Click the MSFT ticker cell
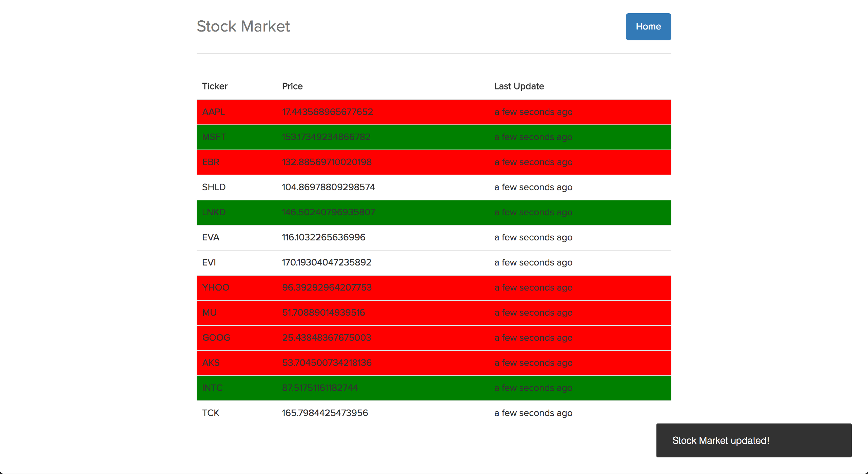The width and height of the screenshot is (868, 474). click(214, 137)
